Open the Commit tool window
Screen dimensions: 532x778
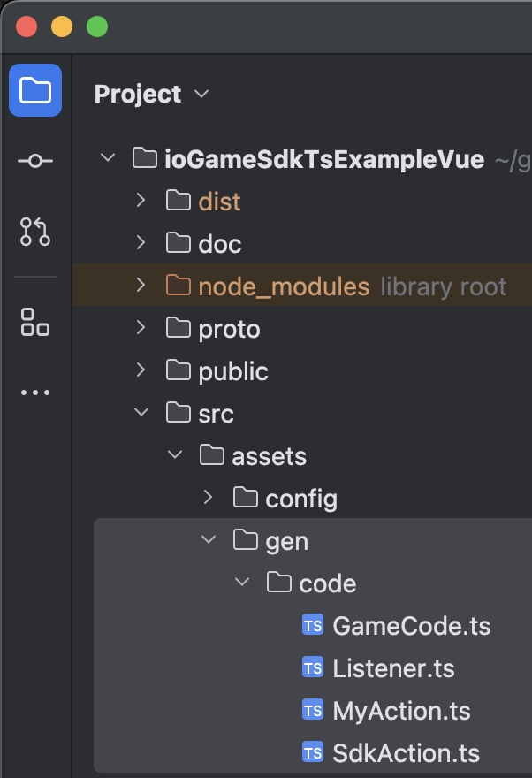coord(35,161)
